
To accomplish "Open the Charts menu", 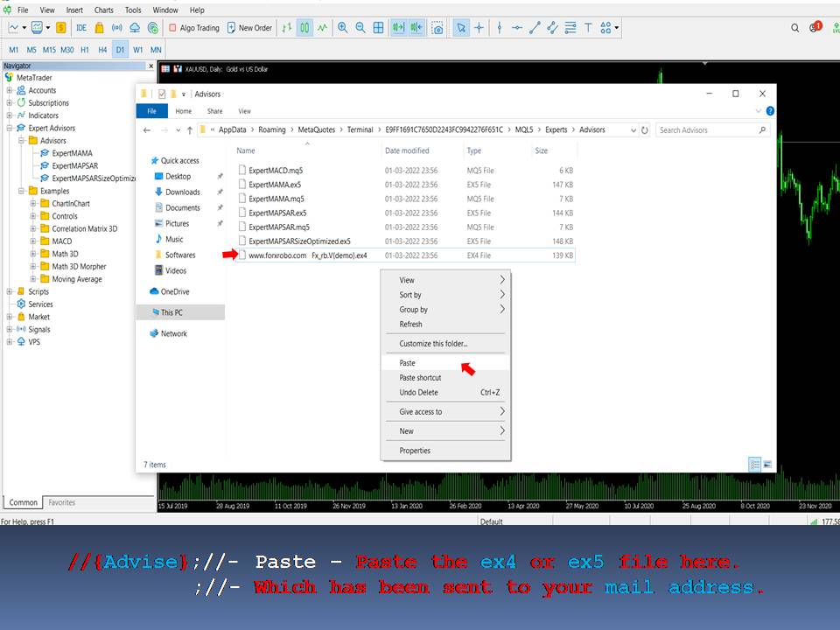I will (104, 10).
